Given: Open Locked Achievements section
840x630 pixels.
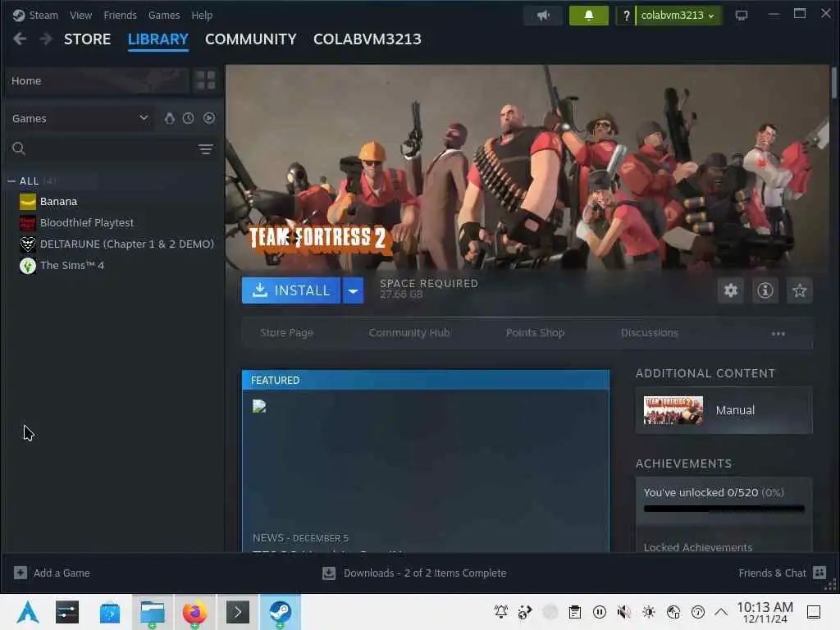Looking at the screenshot, I should (x=697, y=547).
